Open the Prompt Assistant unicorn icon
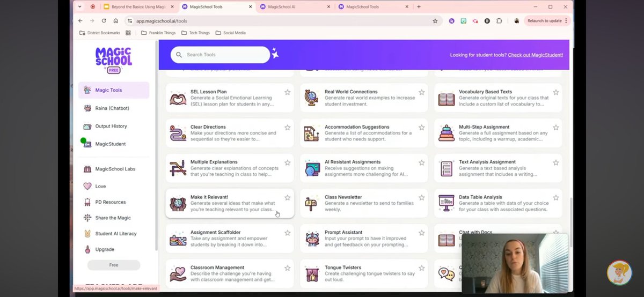The height and width of the screenshot is (297, 644). pos(312,239)
